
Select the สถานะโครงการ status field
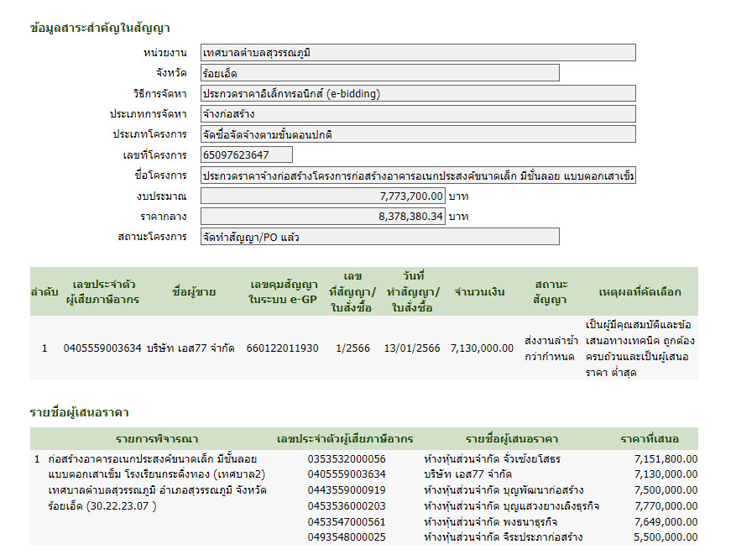(379, 237)
